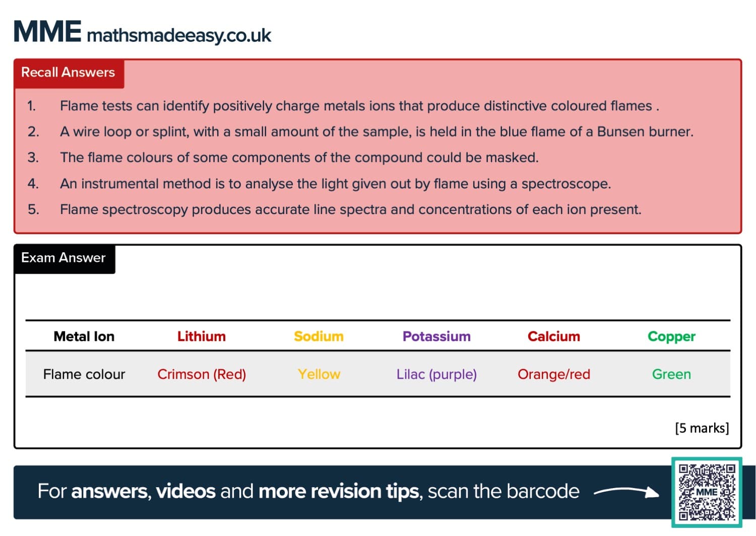The image size is (756, 536).
Task: Click the Lilac (purple) flame colour cell
Action: [x=436, y=374]
